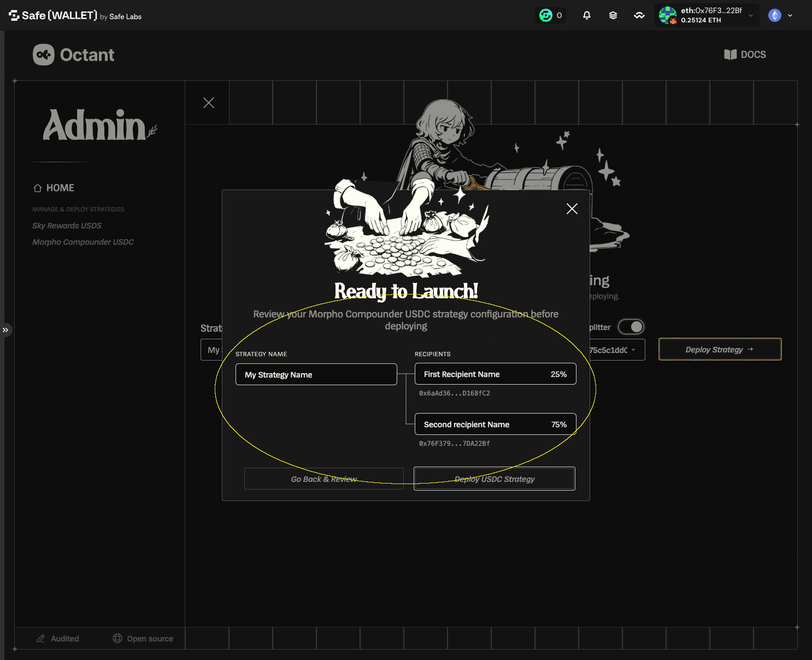Click the My Strategy Name field

[316, 374]
